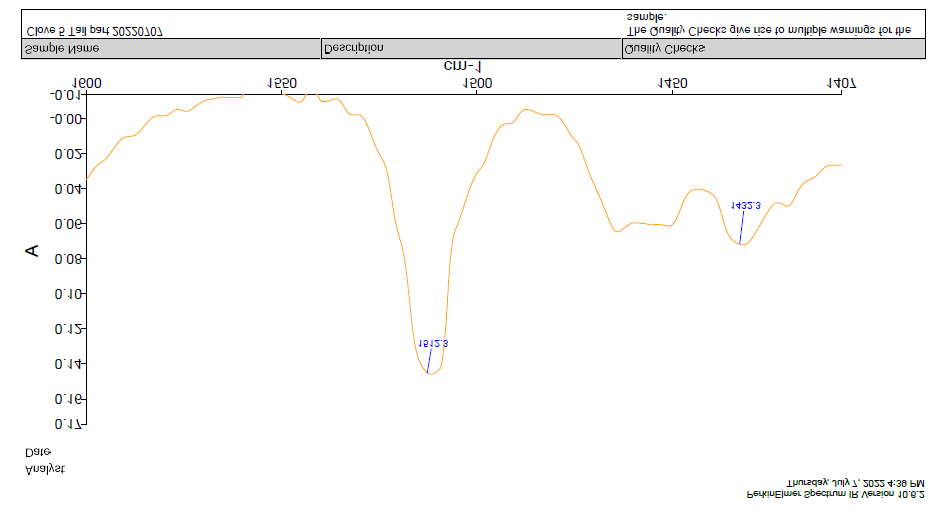Select the blue 1432.3 peak label
The height and width of the screenshot is (514, 936).
tap(746, 206)
